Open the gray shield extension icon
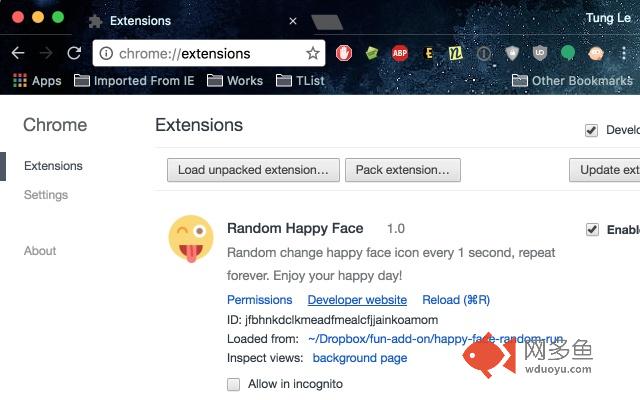Image resolution: width=640 pixels, height=400 pixels. point(512,53)
